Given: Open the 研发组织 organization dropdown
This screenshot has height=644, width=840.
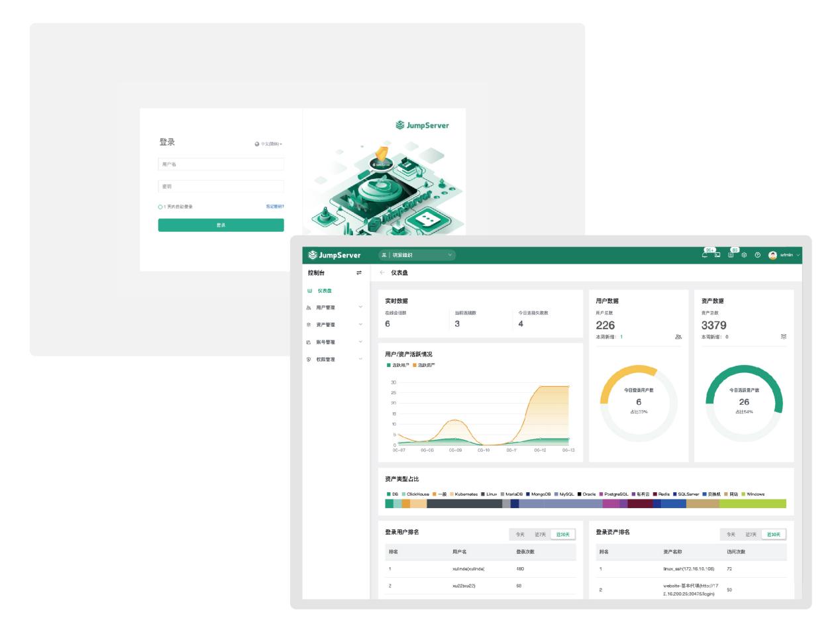Looking at the screenshot, I should 417,255.
